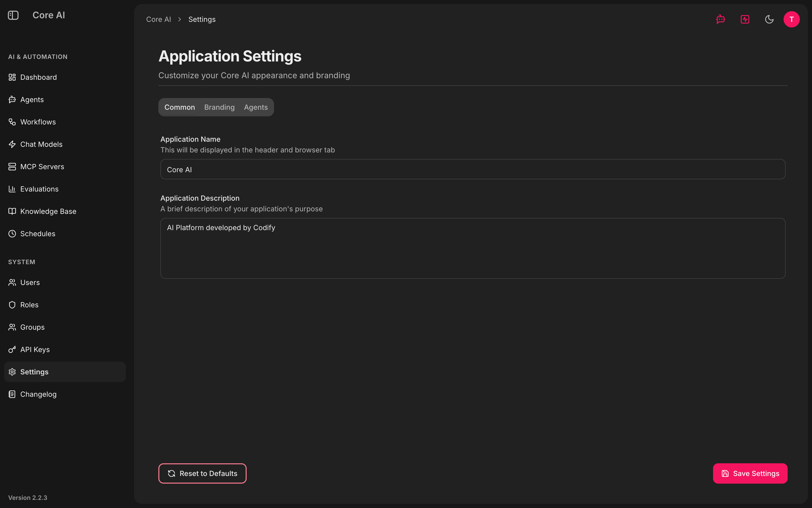Open the user avatar T menu
This screenshot has width=812, height=508.
(791, 19)
